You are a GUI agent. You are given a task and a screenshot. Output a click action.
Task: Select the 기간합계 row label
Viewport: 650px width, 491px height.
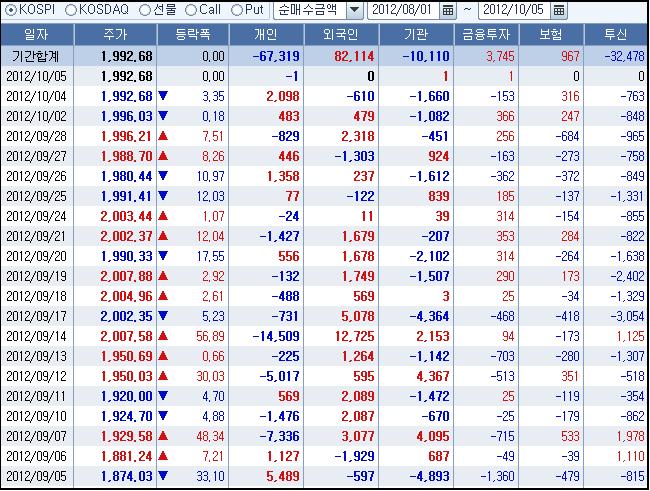[36, 56]
